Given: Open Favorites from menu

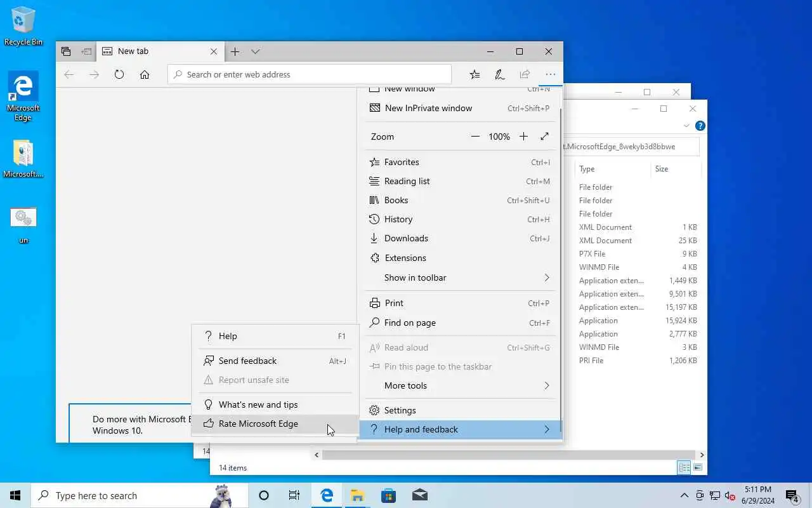Looking at the screenshot, I should coord(460,162).
